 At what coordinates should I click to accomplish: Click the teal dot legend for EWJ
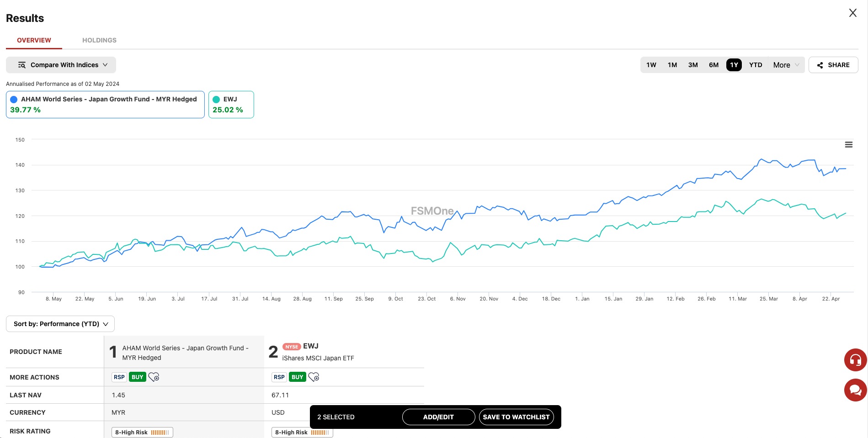[216, 99]
